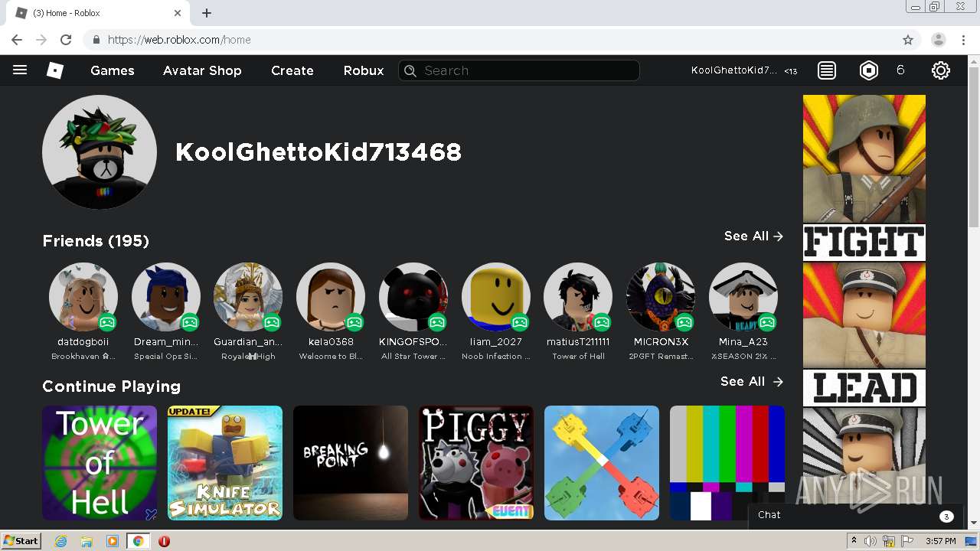Open the Games menu

pyautogui.click(x=113, y=70)
